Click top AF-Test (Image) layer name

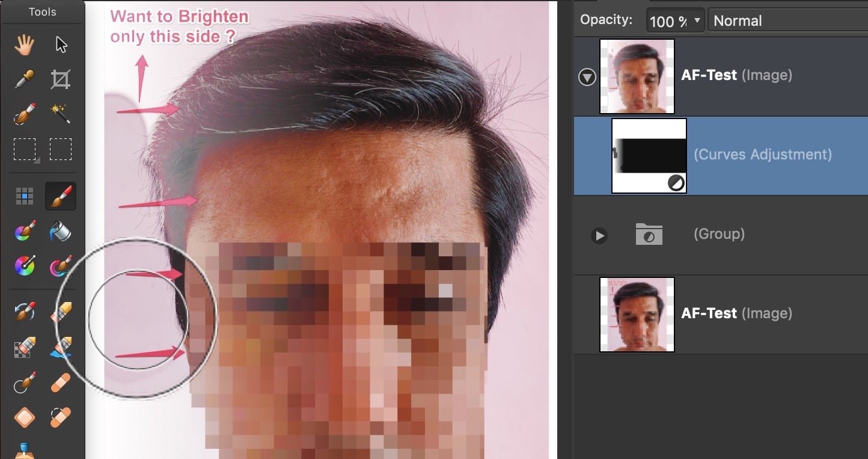(736, 75)
